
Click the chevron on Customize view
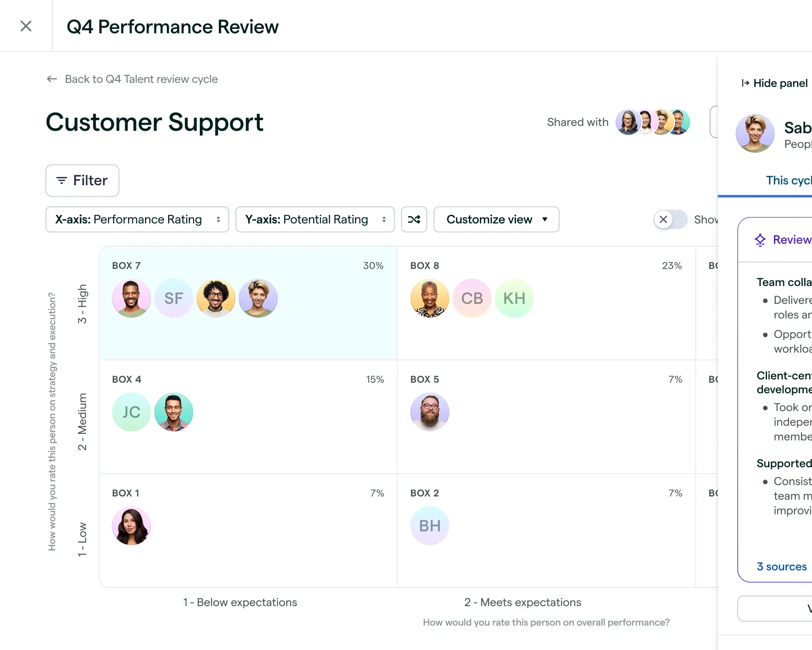[x=546, y=219]
